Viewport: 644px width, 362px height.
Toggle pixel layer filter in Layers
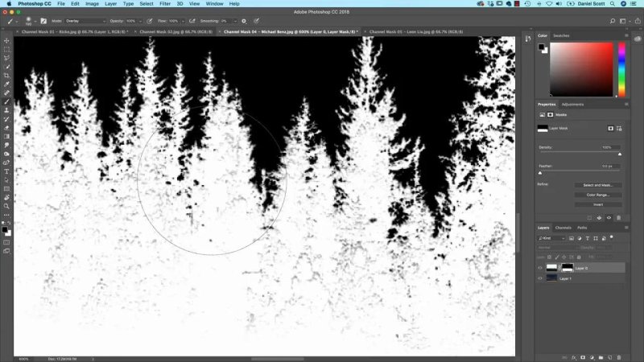tap(572, 238)
